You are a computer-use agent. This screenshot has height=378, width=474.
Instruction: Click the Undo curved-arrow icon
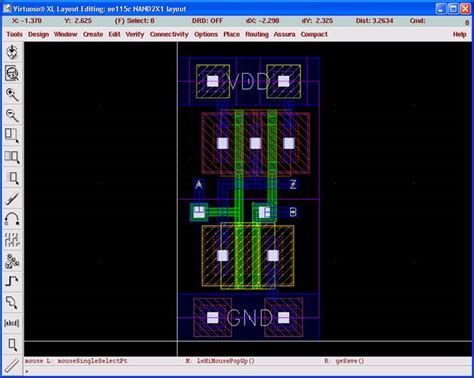[12, 219]
